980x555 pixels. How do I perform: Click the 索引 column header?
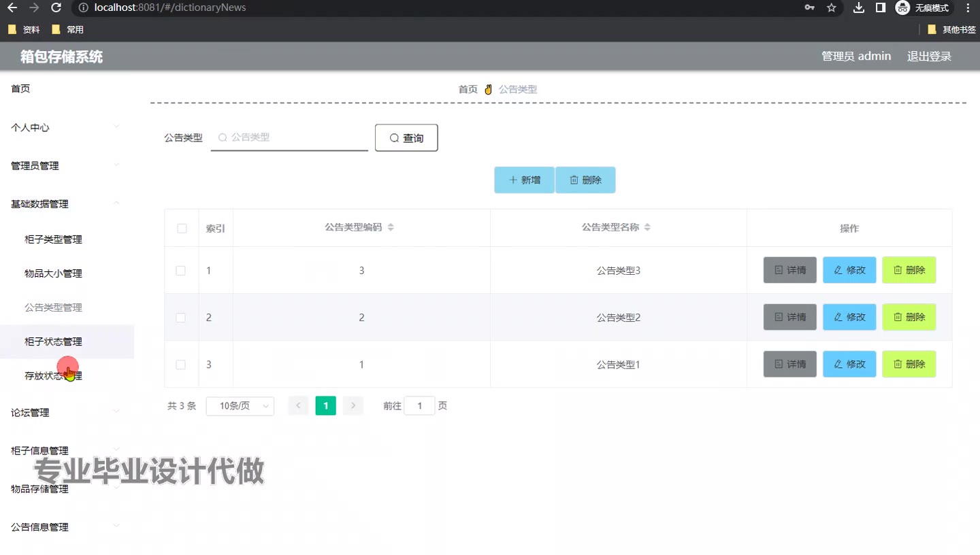click(216, 229)
